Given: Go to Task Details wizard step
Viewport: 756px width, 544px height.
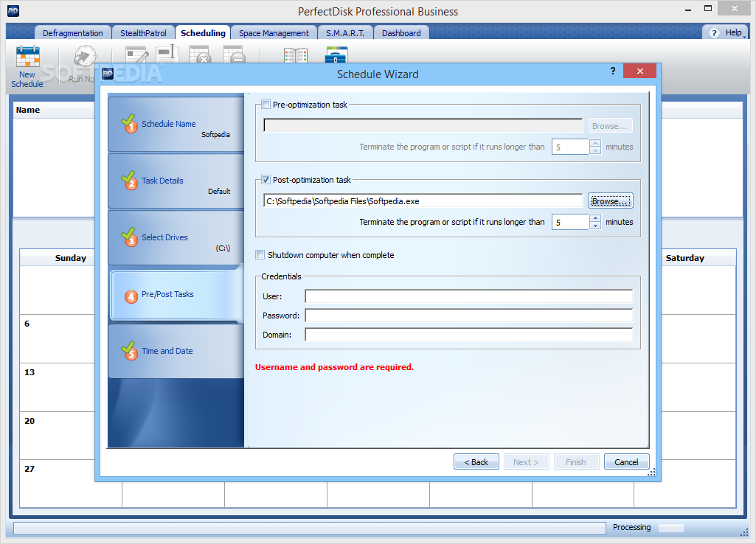Looking at the screenshot, I should [x=176, y=181].
